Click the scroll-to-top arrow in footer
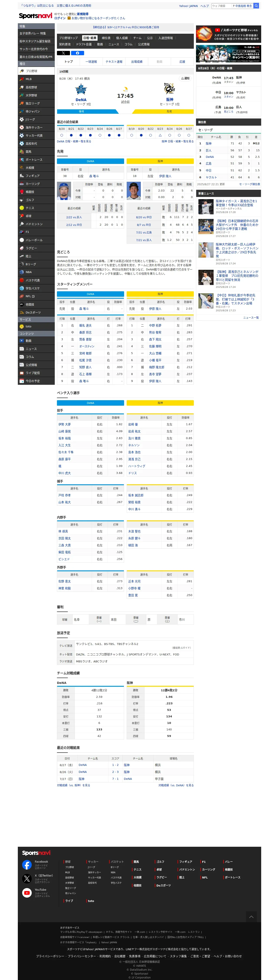The image size is (279, 980). [x=251, y=917]
